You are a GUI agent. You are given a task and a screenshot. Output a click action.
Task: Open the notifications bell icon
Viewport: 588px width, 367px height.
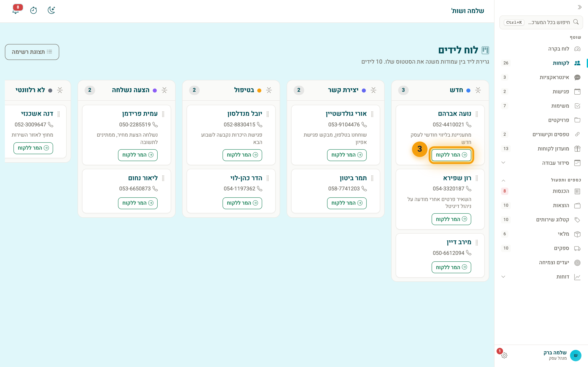16,10
